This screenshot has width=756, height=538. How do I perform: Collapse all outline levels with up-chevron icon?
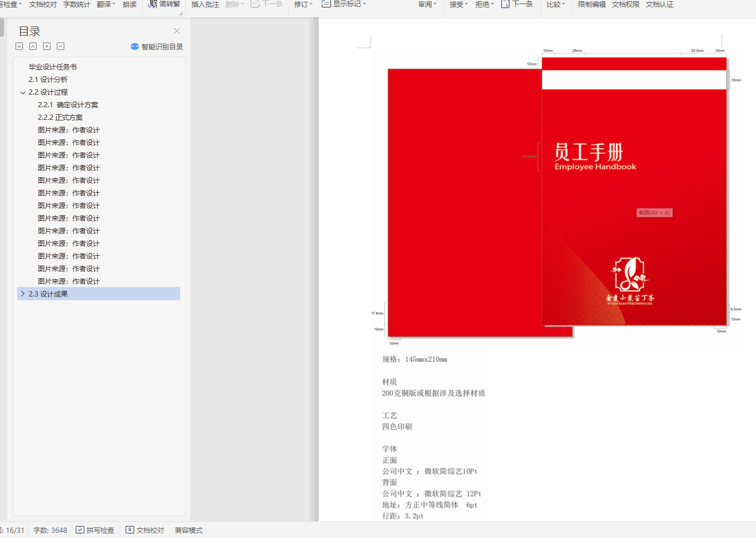pos(33,46)
